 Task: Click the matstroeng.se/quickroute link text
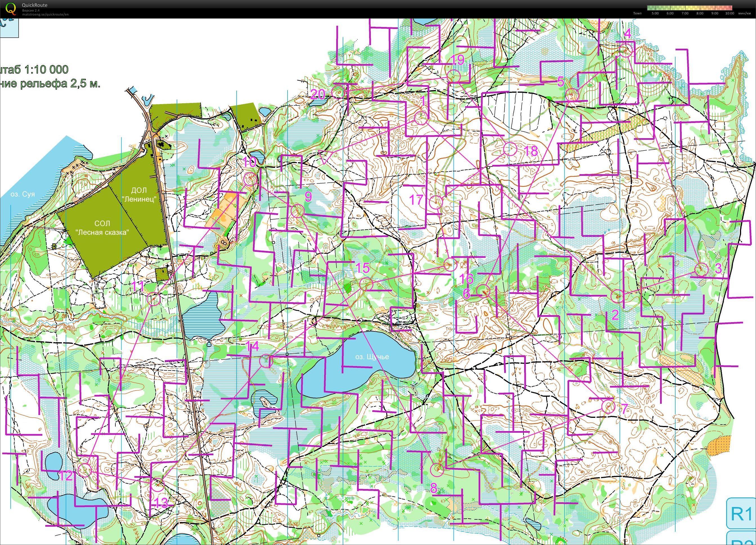(45, 14)
